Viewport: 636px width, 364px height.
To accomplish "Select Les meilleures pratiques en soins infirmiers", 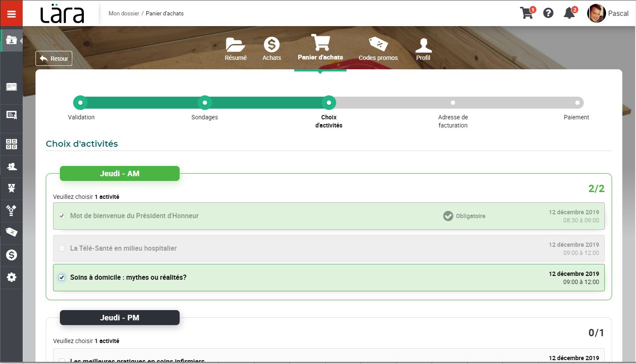I will [62, 361].
